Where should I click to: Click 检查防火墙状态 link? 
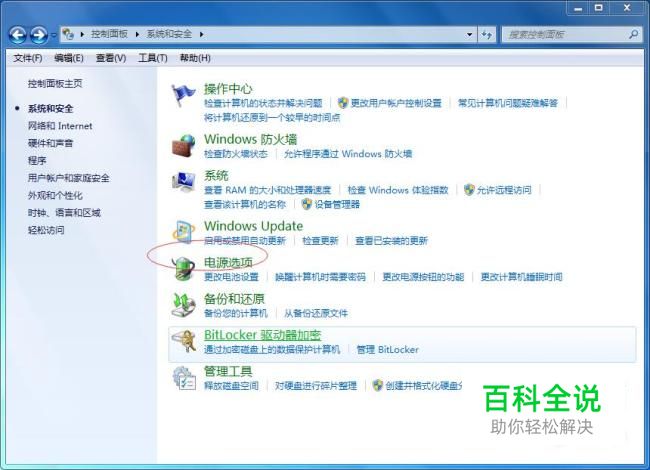click(x=236, y=154)
